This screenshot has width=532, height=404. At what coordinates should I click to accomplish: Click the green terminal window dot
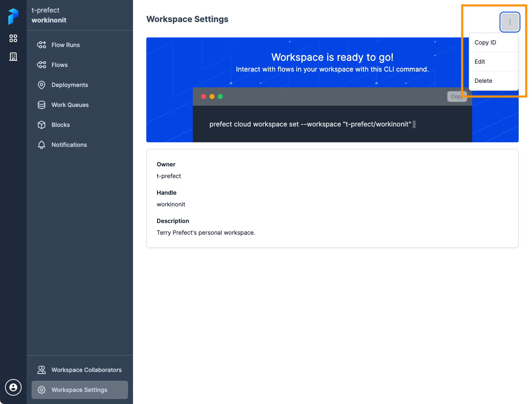(220, 97)
